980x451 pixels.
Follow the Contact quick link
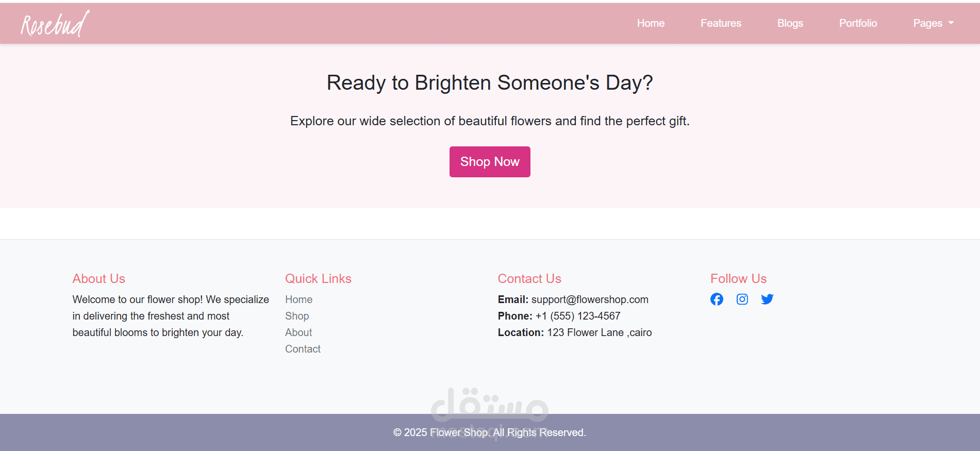click(303, 349)
